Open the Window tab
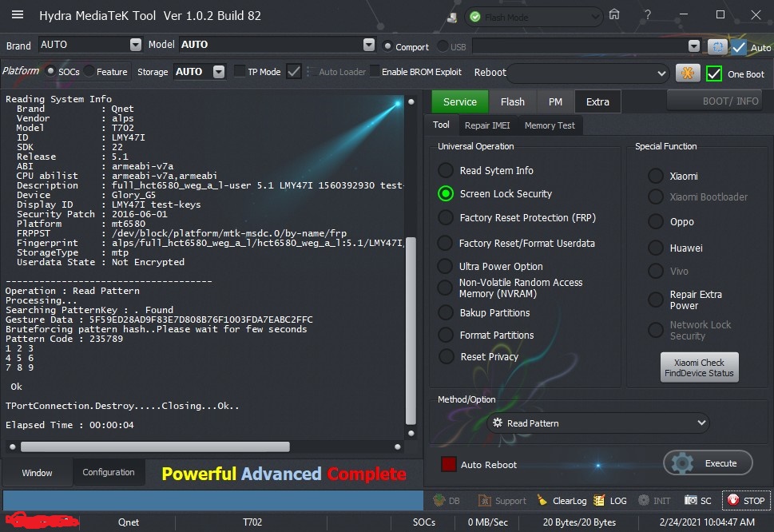This screenshot has width=774, height=532. coord(37,472)
